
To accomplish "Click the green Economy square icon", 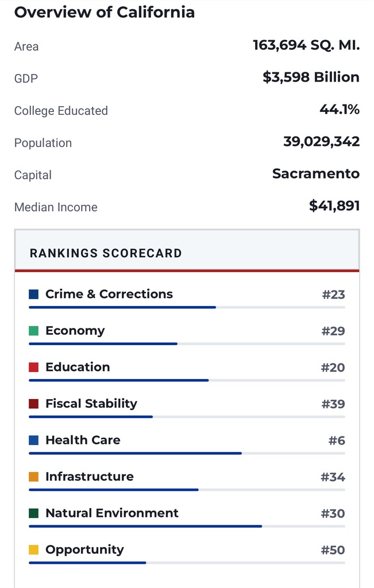I will [34, 330].
